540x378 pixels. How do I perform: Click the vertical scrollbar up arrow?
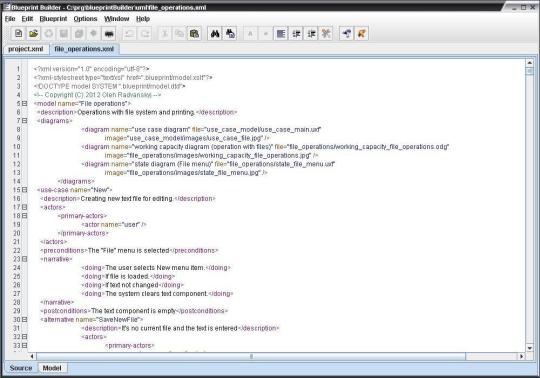pyautogui.click(x=530, y=63)
